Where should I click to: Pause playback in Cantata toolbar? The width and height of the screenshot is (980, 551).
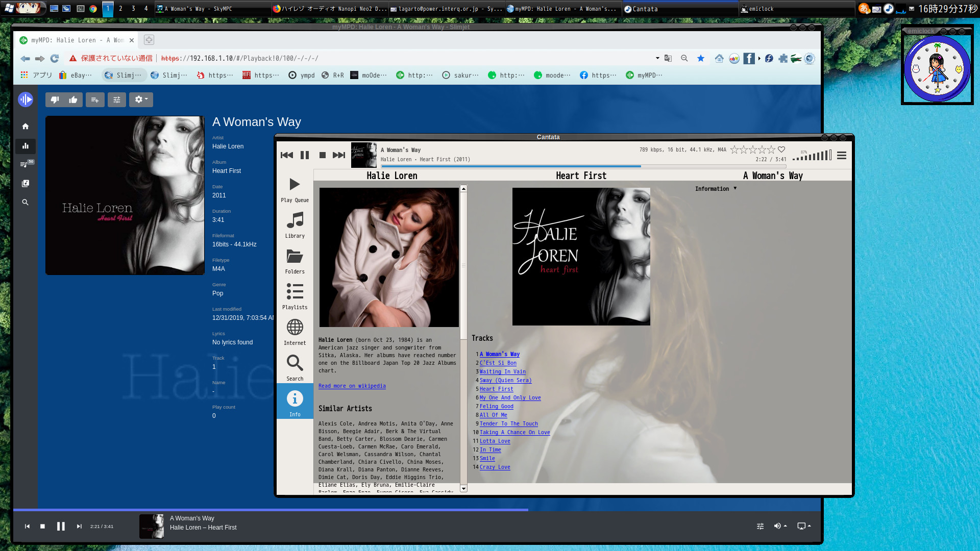click(305, 155)
